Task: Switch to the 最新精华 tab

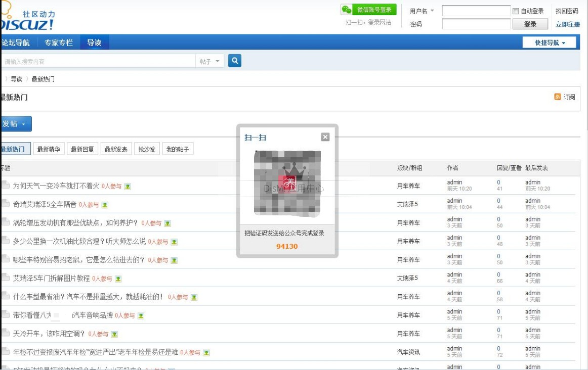Action: (x=49, y=149)
